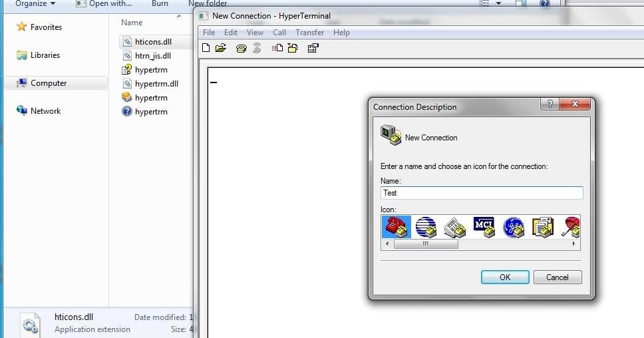Click the Send file toolbar icon
Image resolution: width=644 pixels, height=338 pixels.
[x=277, y=48]
